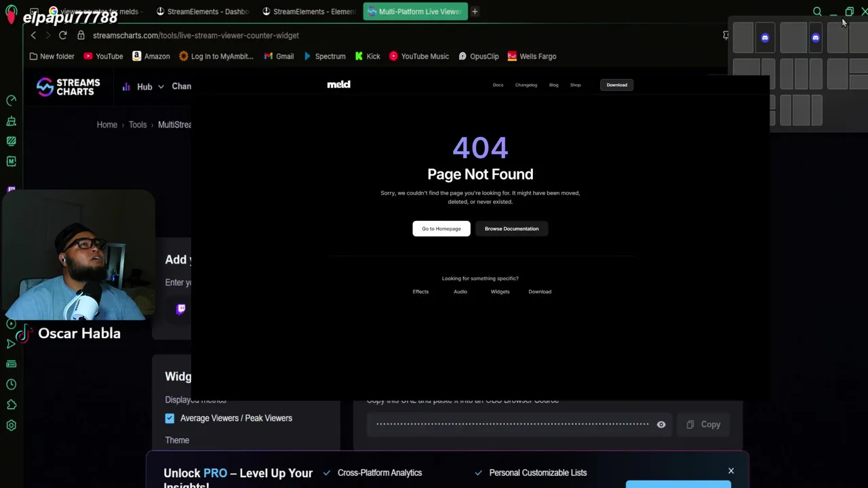Open the Kick bookmark
Image resolution: width=868 pixels, height=488 pixels.
(368, 56)
